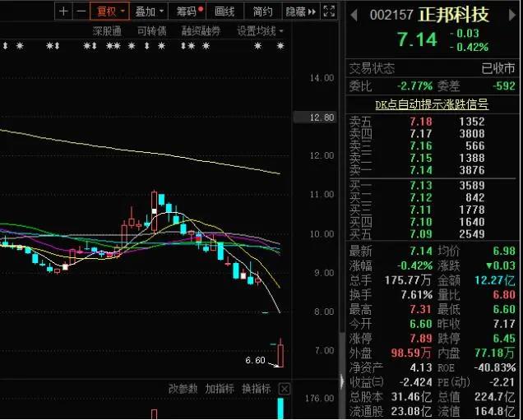Click the plus zoom-in icon
The height and width of the screenshot is (420, 523).
pos(64,12)
